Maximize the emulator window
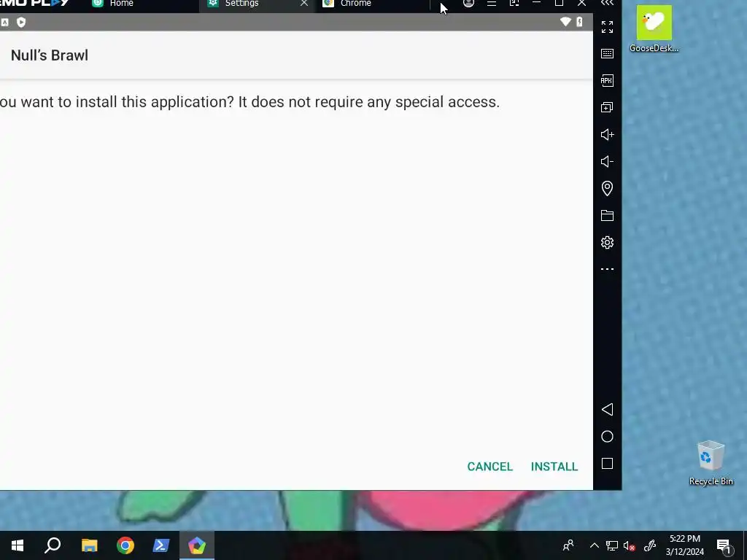 [x=560, y=3]
